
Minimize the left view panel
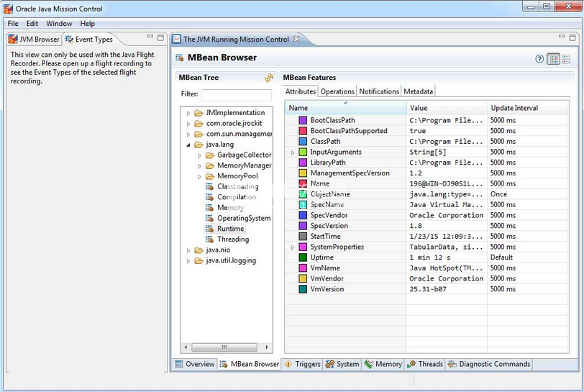[150, 37]
